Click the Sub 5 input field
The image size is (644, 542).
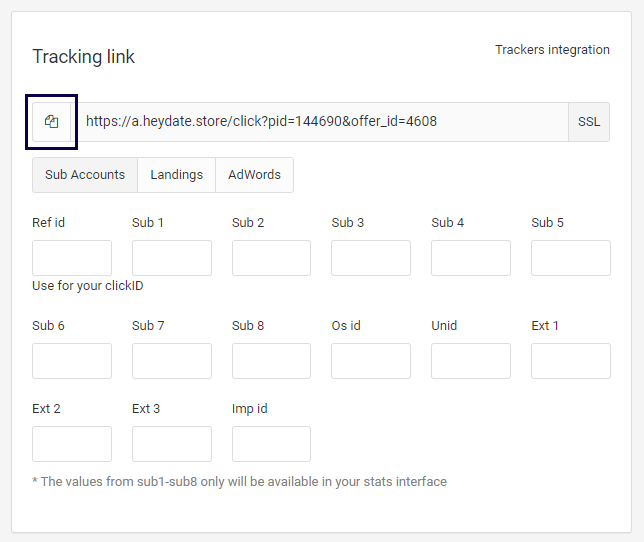point(570,258)
